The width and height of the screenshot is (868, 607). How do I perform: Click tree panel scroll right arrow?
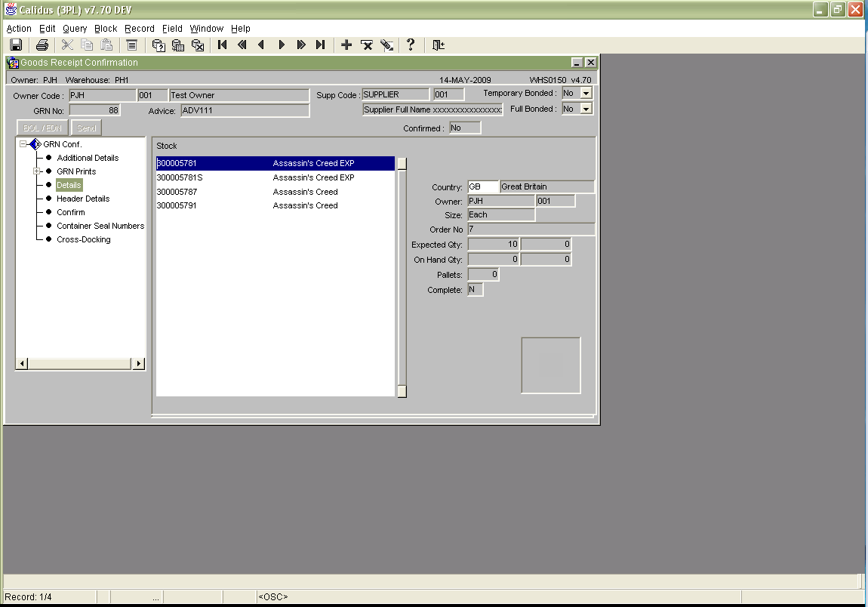pos(138,364)
